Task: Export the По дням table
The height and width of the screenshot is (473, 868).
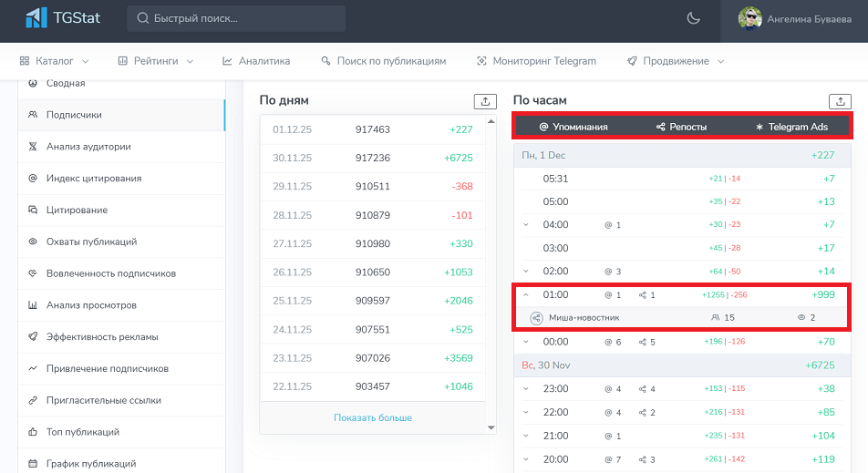Action: (485, 101)
